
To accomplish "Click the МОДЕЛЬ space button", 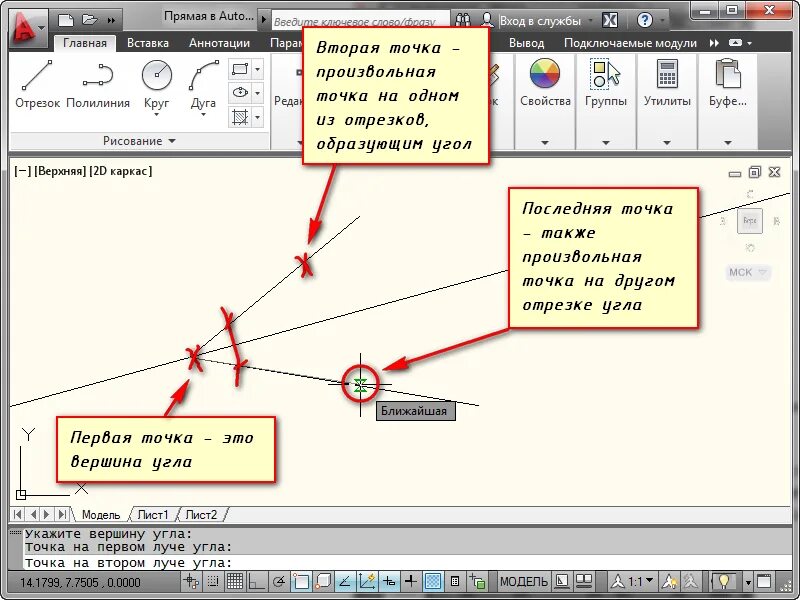I will click(x=523, y=582).
